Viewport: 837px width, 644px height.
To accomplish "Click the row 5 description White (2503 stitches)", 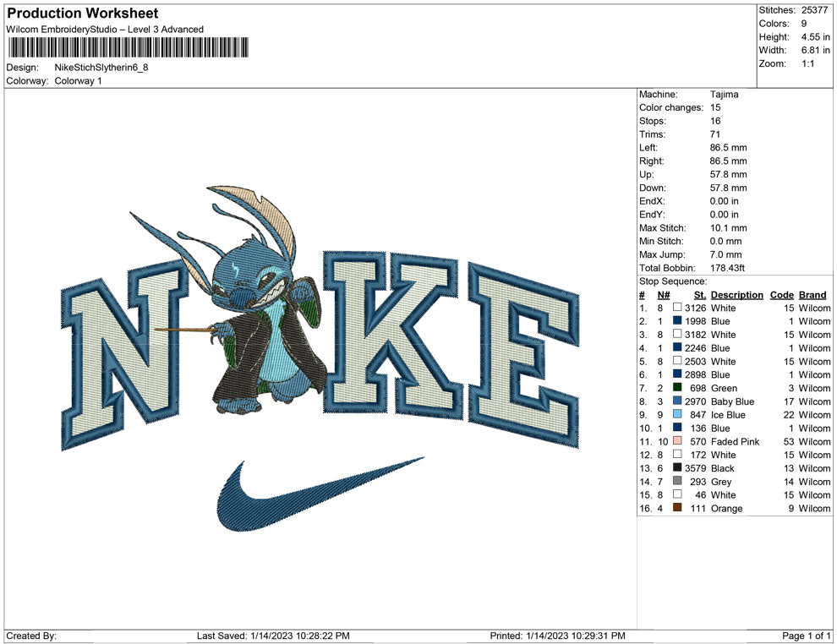I will click(x=724, y=361).
